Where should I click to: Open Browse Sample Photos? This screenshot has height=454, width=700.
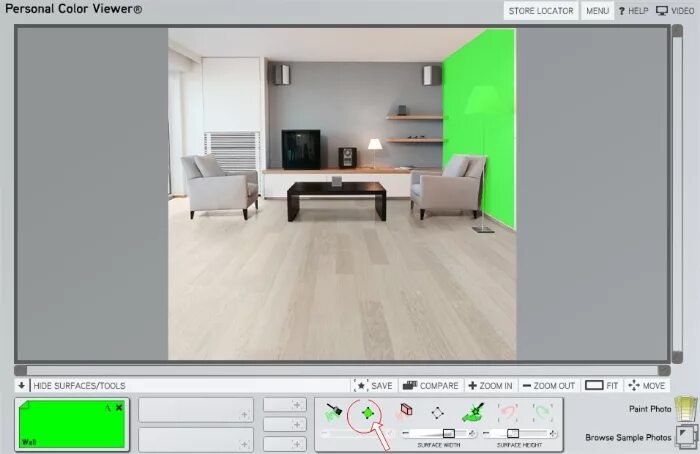[x=628, y=437]
